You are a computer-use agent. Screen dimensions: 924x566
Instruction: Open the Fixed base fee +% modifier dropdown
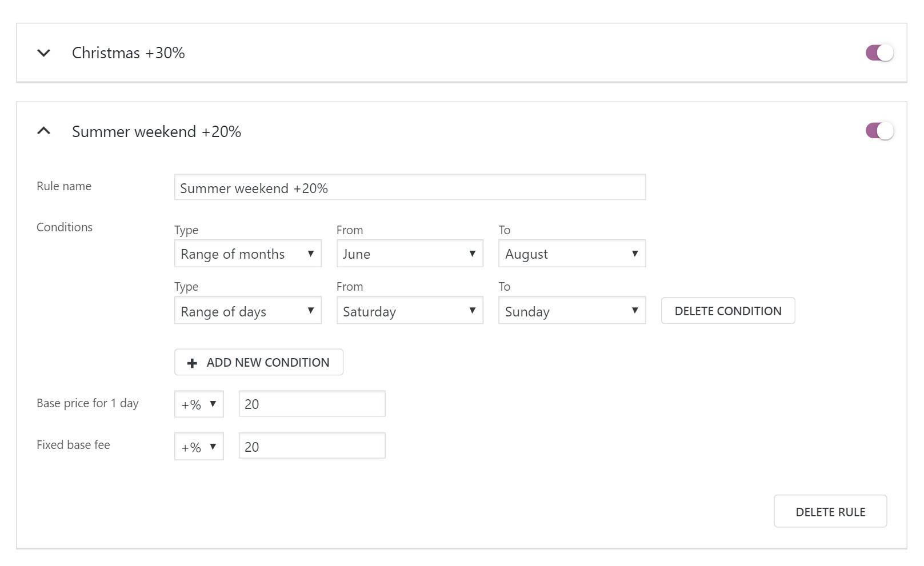tap(199, 446)
